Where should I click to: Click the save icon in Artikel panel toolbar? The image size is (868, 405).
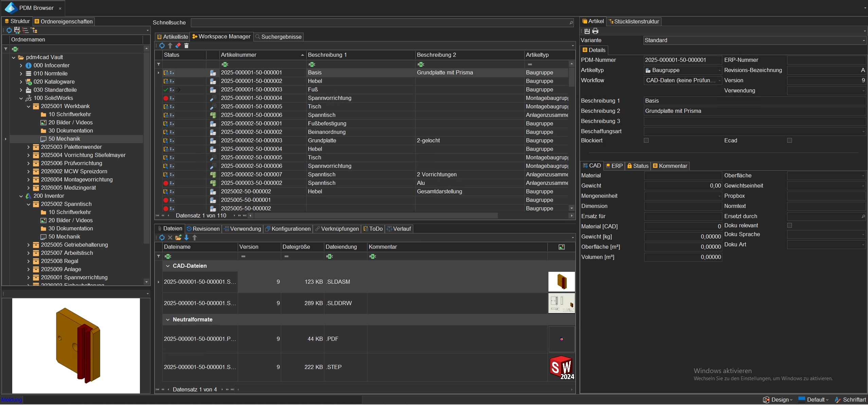587,31
